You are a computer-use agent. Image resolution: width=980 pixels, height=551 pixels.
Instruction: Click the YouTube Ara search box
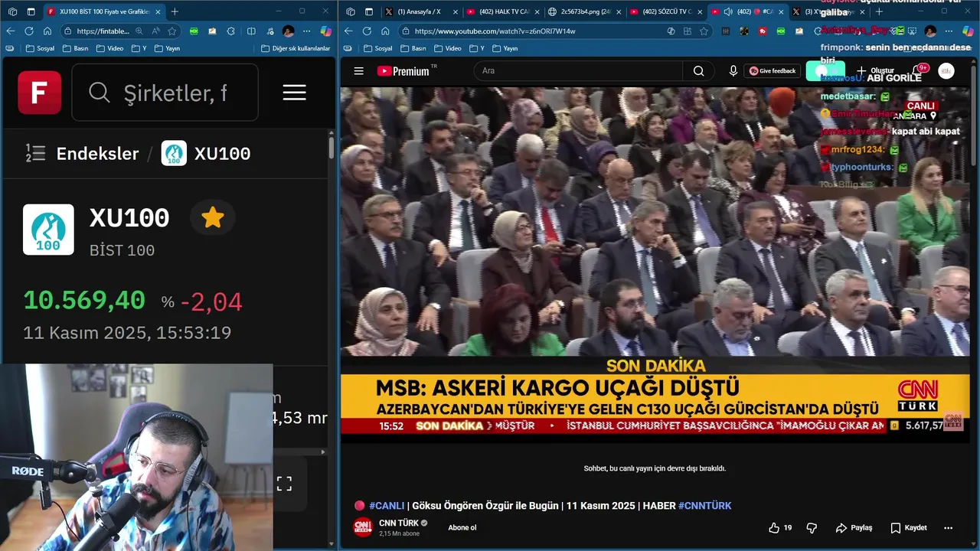[579, 71]
